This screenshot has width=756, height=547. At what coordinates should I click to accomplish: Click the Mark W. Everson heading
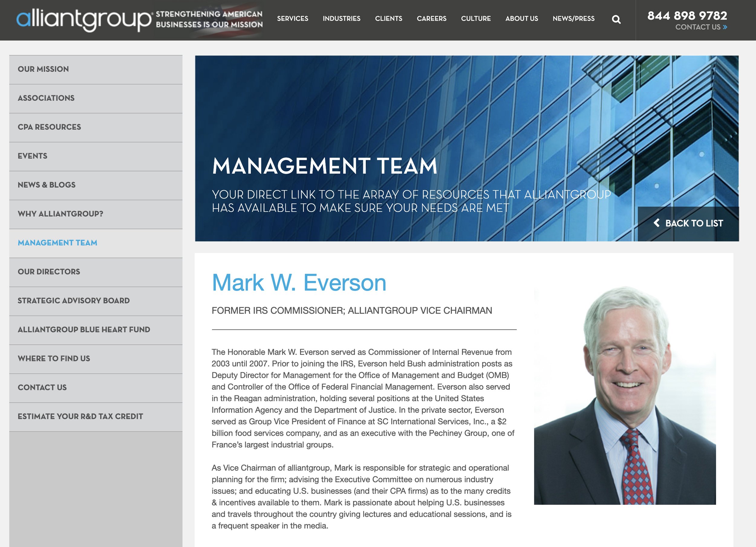299,283
